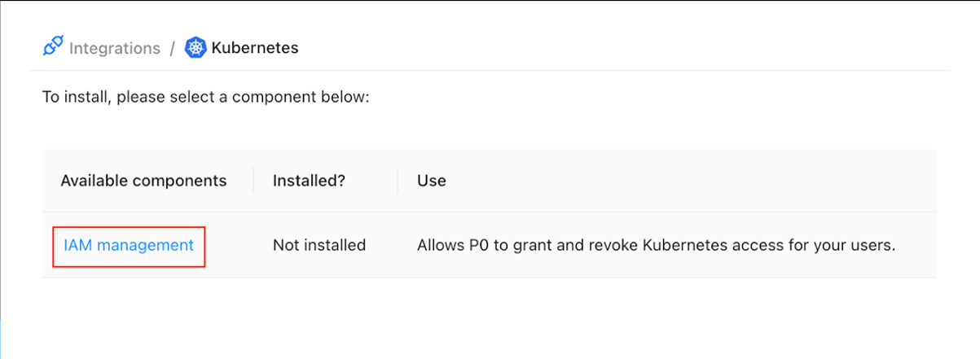This screenshot has height=359, width=980.
Task: Click the Installed? column header
Action: click(x=309, y=181)
